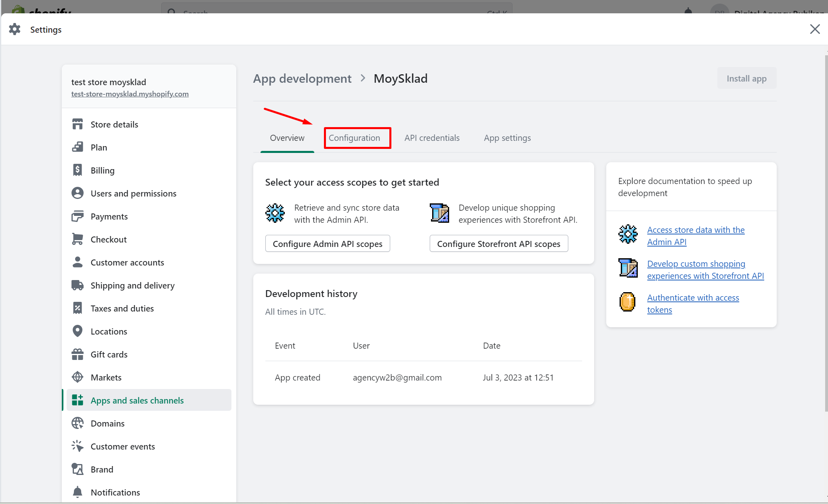Click the Payments card icon
This screenshot has width=828, height=504.
(x=77, y=216)
